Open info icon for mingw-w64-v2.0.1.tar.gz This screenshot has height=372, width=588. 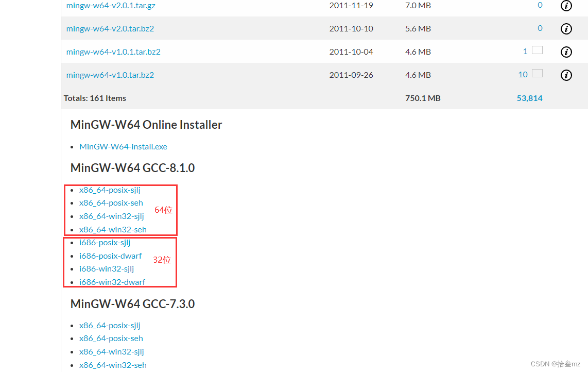coord(566,6)
